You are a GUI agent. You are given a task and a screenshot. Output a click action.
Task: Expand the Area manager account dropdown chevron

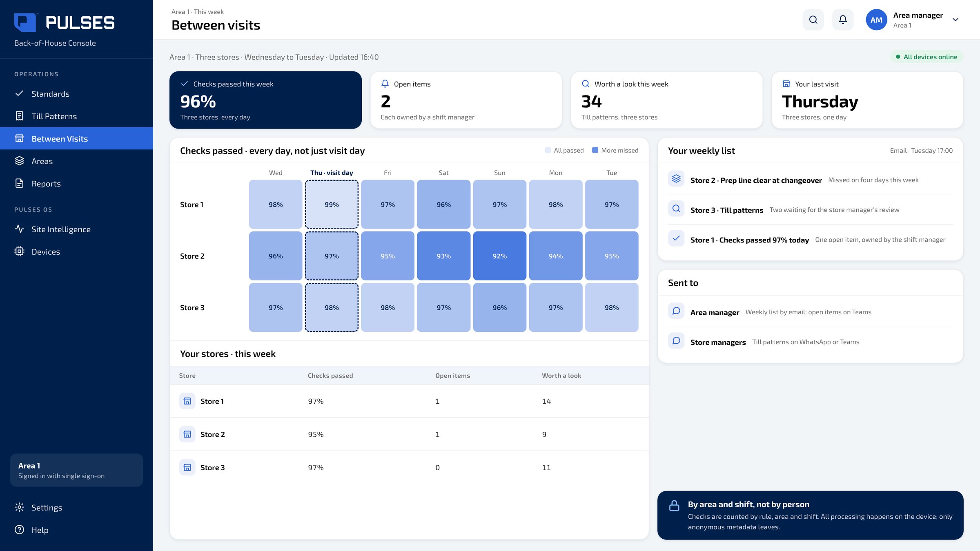[955, 20]
